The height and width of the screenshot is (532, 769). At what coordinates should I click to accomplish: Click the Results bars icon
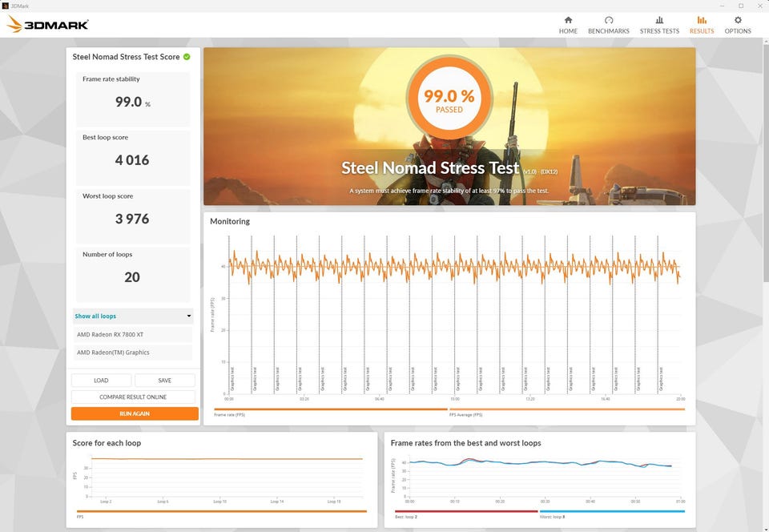tap(702, 20)
